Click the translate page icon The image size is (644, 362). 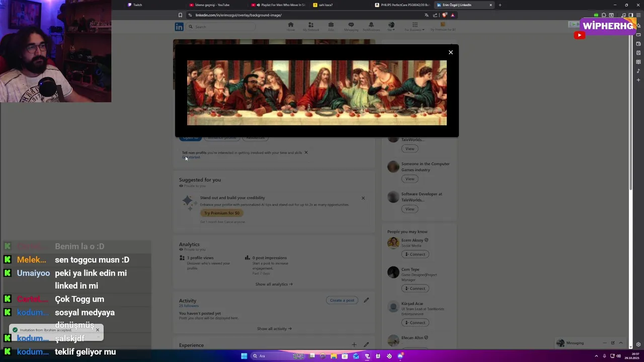427,15
